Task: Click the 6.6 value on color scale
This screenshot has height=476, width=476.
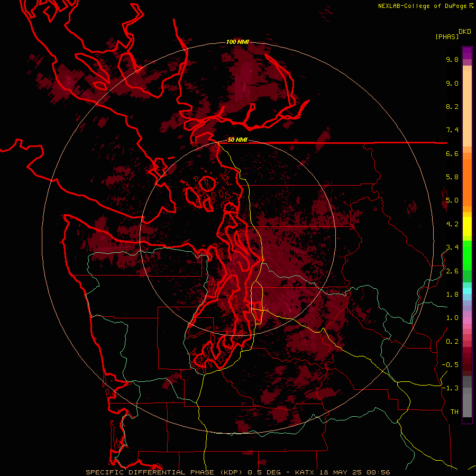Action: 452,153
